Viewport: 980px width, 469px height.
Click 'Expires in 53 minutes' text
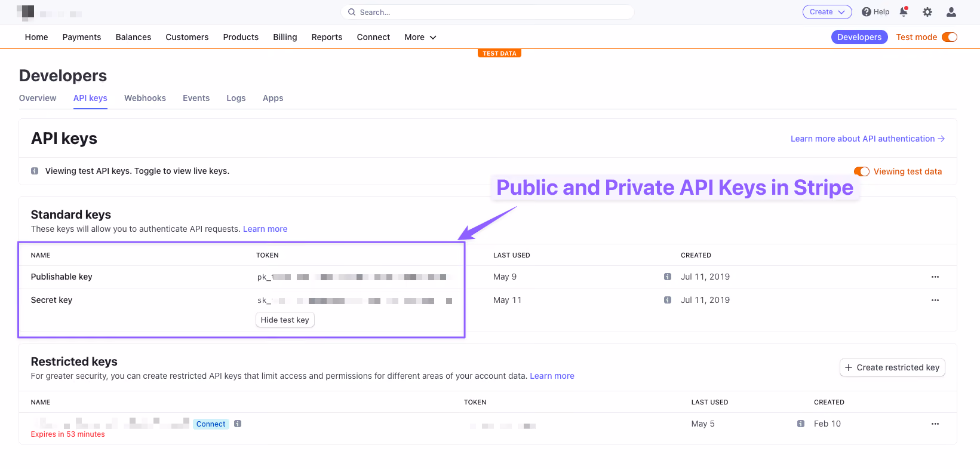point(67,434)
